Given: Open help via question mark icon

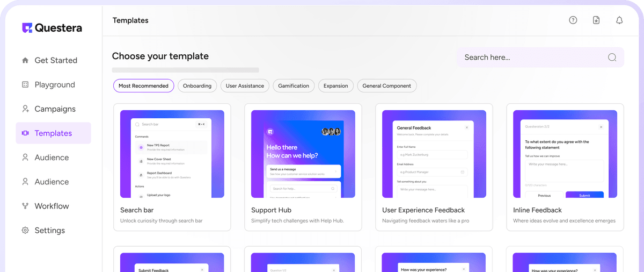Looking at the screenshot, I should [x=573, y=20].
